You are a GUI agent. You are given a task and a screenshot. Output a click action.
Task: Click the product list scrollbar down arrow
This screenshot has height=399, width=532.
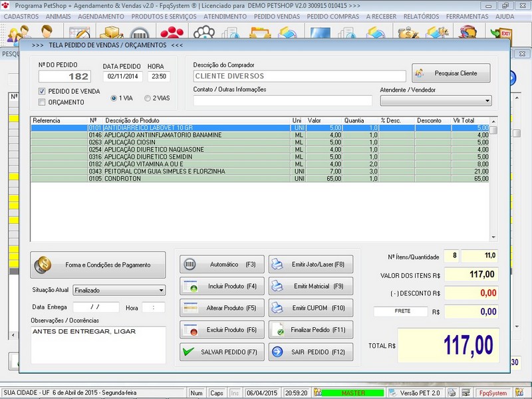pos(493,237)
